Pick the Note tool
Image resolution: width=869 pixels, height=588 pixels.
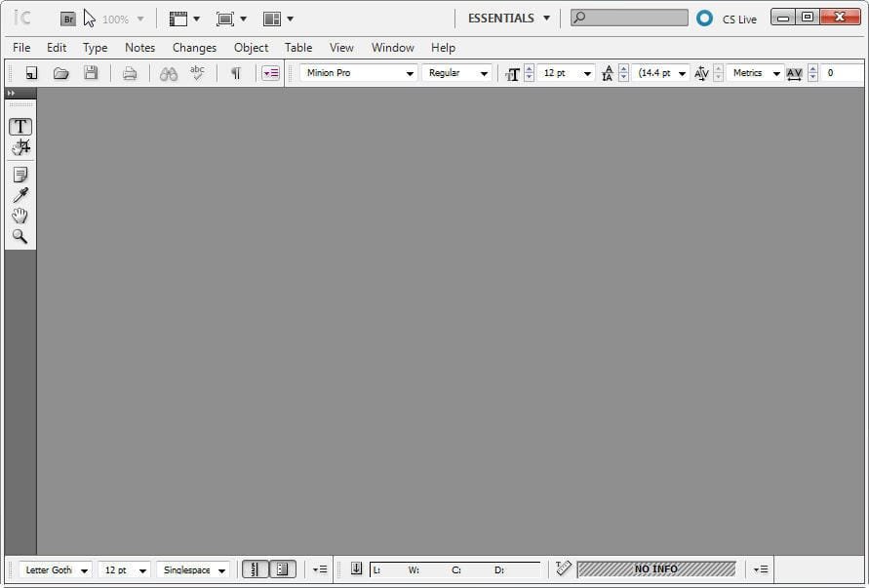pyautogui.click(x=20, y=175)
